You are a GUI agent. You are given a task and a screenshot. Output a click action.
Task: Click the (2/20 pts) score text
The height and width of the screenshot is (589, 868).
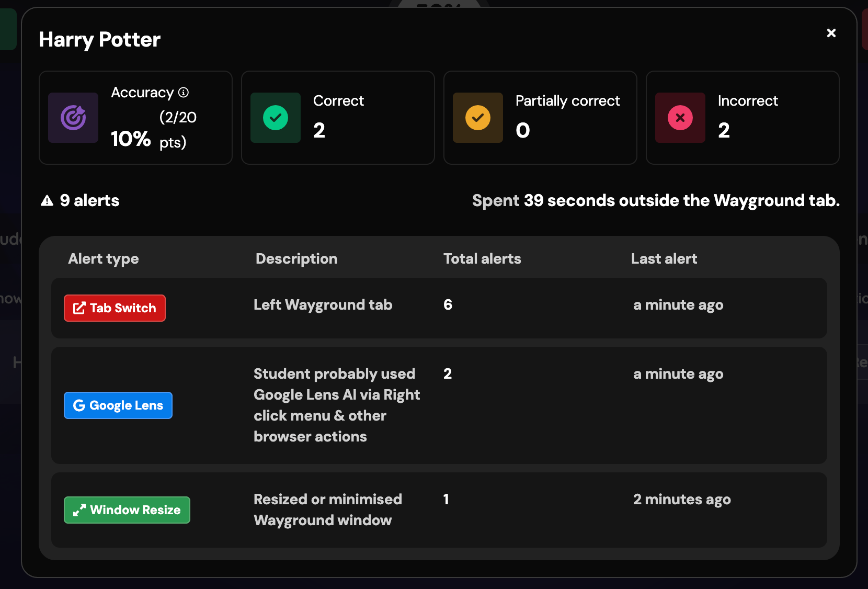click(x=178, y=130)
